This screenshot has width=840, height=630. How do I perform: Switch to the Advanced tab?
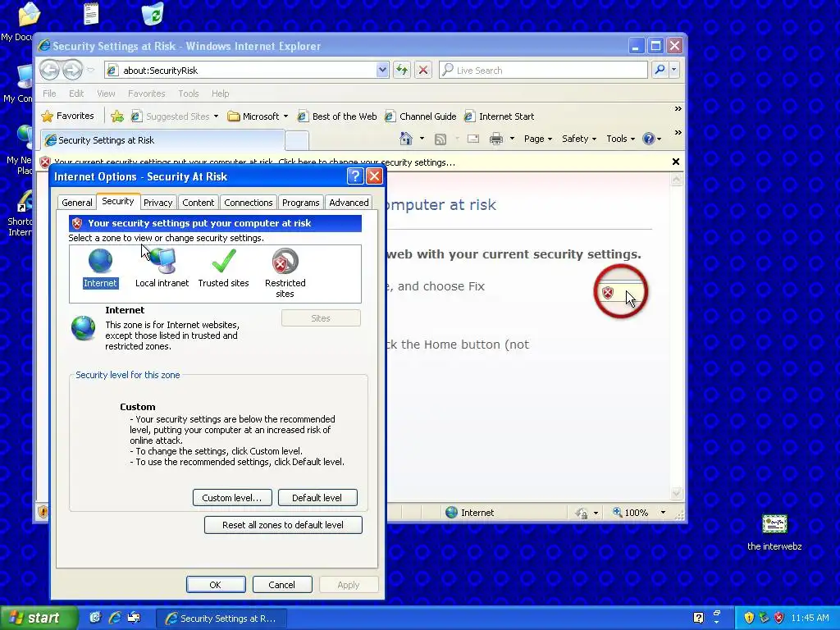[x=349, y=203]
